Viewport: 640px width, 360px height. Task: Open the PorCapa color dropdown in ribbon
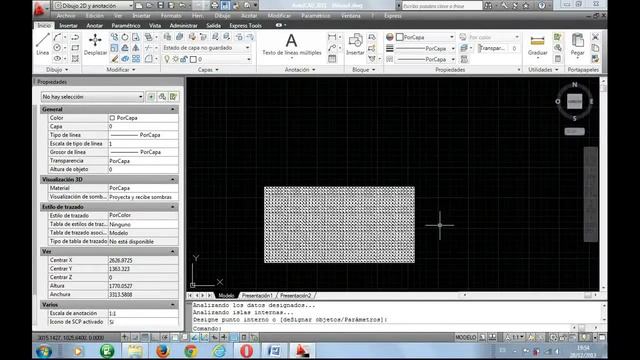[425, 37]
